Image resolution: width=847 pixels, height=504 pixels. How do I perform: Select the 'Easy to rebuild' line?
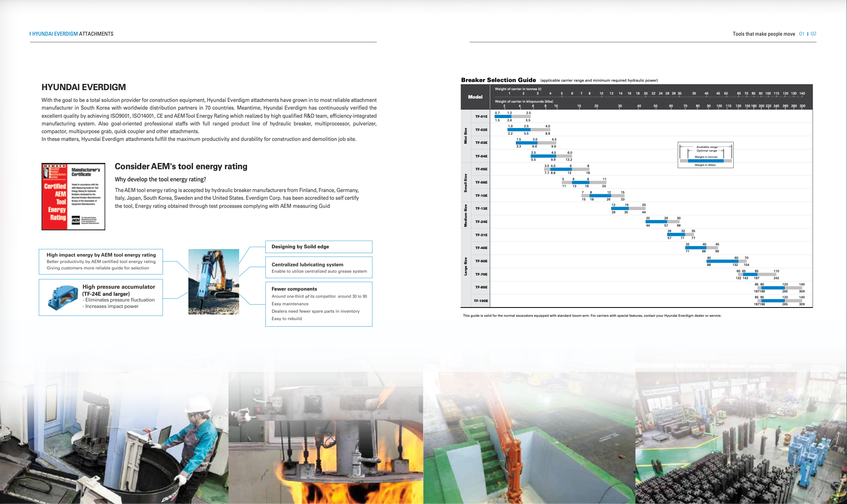pos(287,319)
